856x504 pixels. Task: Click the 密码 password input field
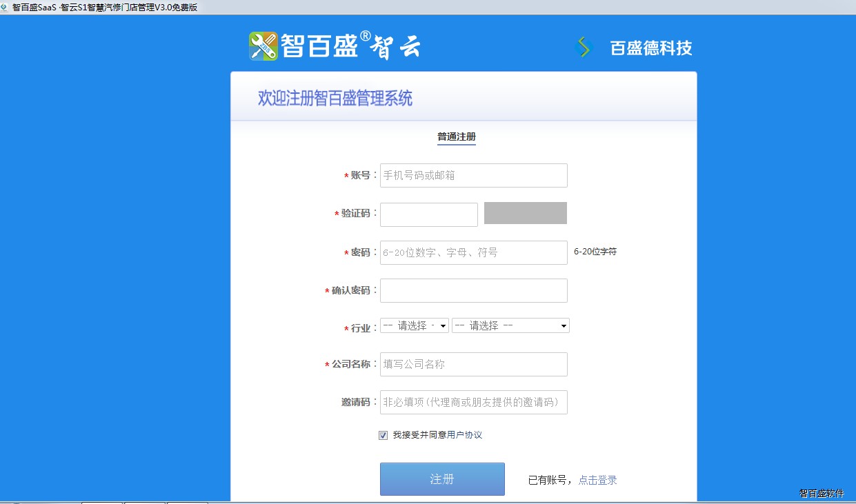pyautogui.click(x=474, y=252)
